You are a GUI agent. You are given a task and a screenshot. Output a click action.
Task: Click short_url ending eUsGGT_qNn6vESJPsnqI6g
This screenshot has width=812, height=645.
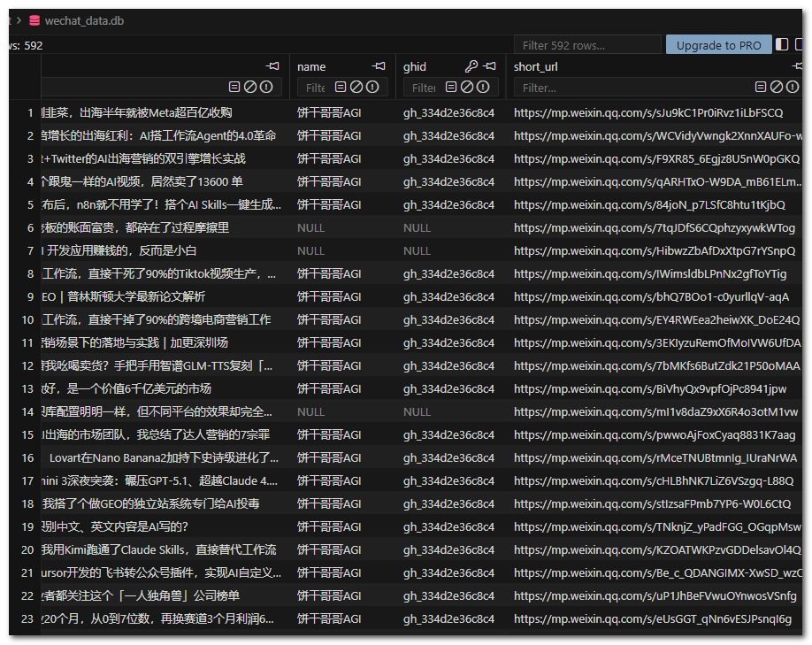tap(653, 618)
